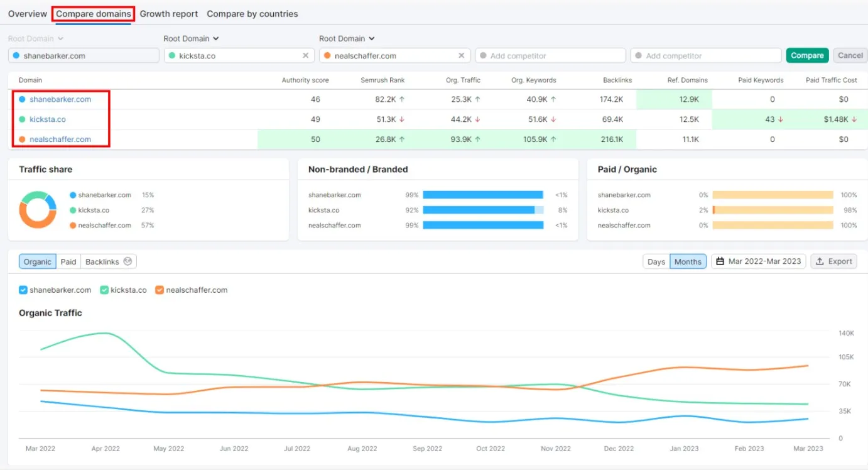Viewport: 868px width, 470px height.
Task: Open nealschaffer.com link in the table
Action: coord(60,139)
